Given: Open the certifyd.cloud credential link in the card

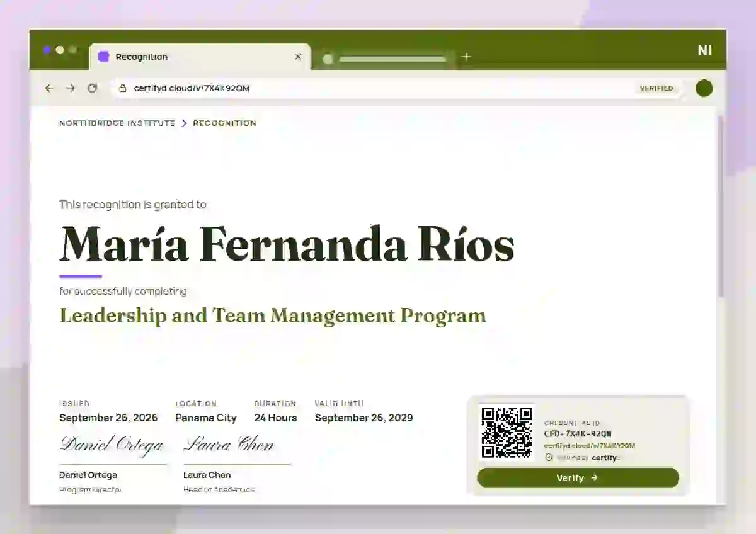Looking at the screenshot, I should pyautogui.click(x=590, y=446).
